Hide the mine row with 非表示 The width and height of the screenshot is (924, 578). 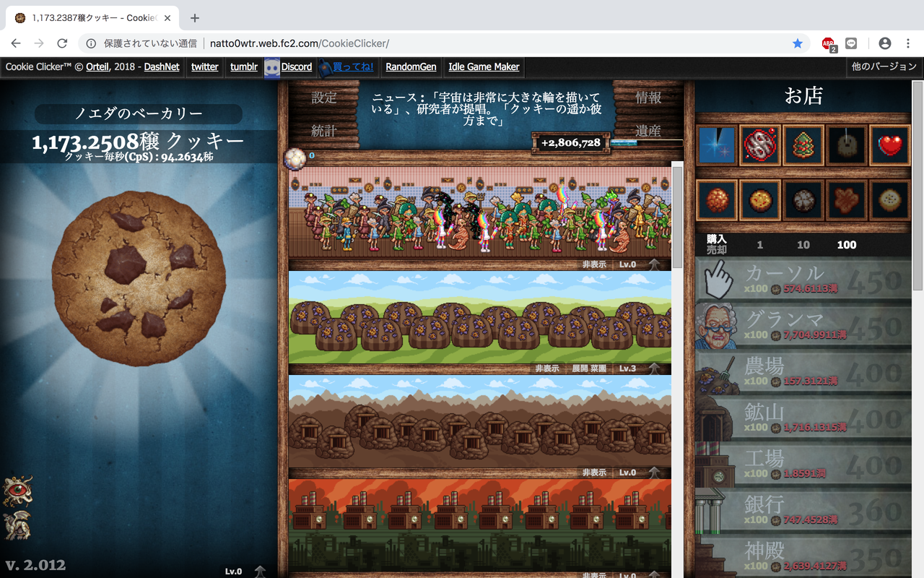tap(595, 473)
